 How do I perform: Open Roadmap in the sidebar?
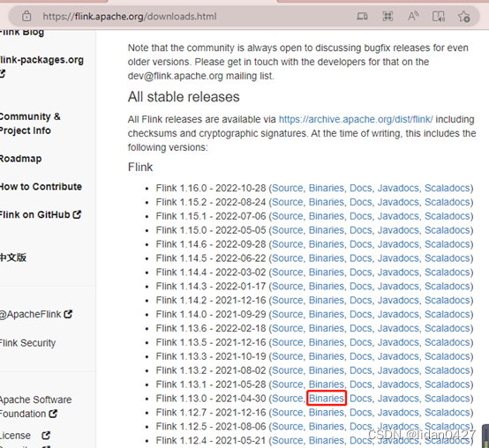point(20,159)
